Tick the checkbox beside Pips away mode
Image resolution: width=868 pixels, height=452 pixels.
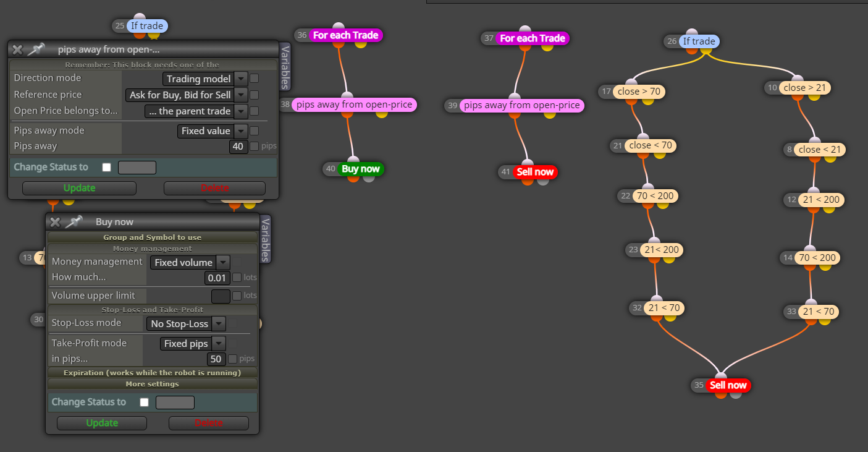[x=254, y=131]
